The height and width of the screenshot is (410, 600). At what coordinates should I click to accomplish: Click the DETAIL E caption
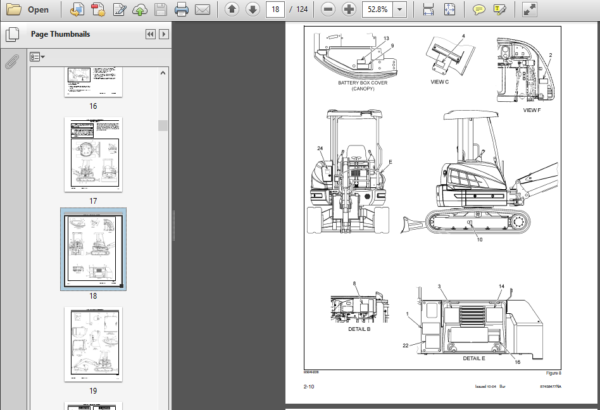pyautogui.click(x=474, y=359)
